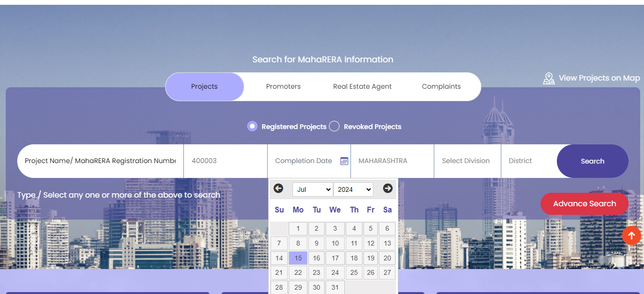Pick July 19 in the calendar

pyautogui.click(x=371, y=259)
